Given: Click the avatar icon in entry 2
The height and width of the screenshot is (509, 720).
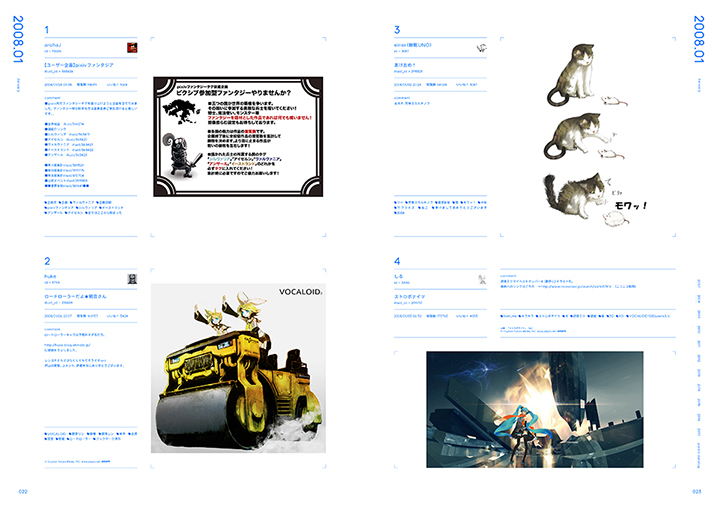Looking at the screenshot, I should click(132, 276).
